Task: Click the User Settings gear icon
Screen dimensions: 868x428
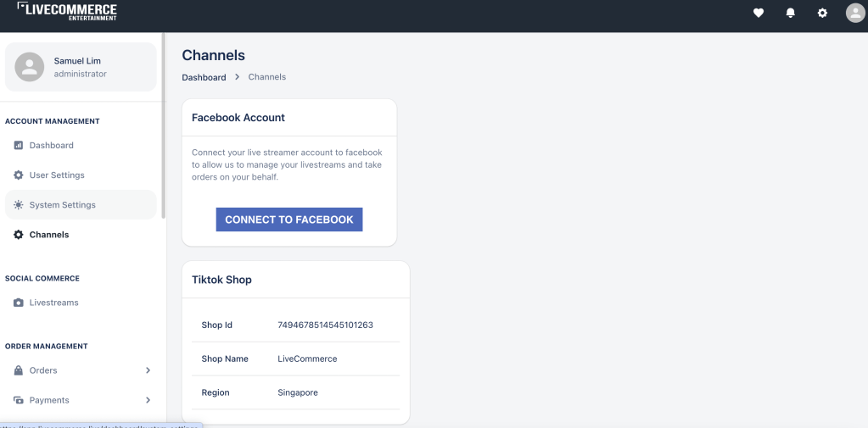Action: click(x=19, y=175)
